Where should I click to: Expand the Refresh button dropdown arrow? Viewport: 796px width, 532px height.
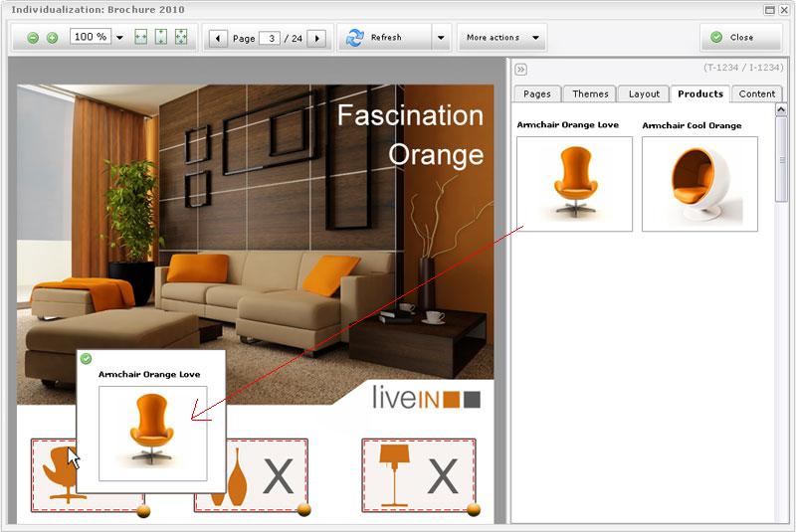tap(441, 38)
